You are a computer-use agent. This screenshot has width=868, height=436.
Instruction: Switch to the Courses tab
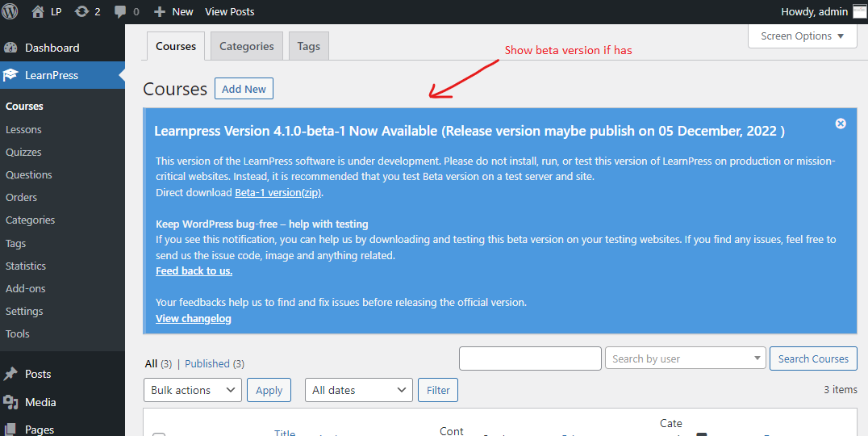176,46
